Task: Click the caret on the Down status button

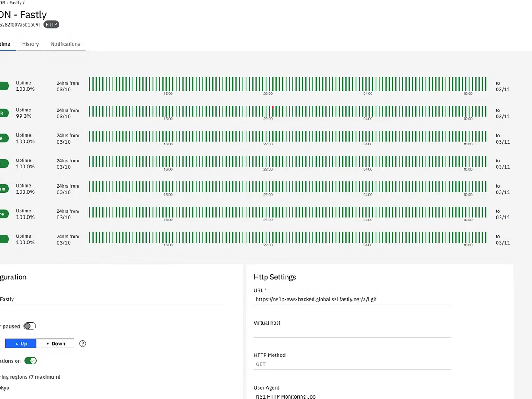Action: pyautogui.click(x=47, y=343)
